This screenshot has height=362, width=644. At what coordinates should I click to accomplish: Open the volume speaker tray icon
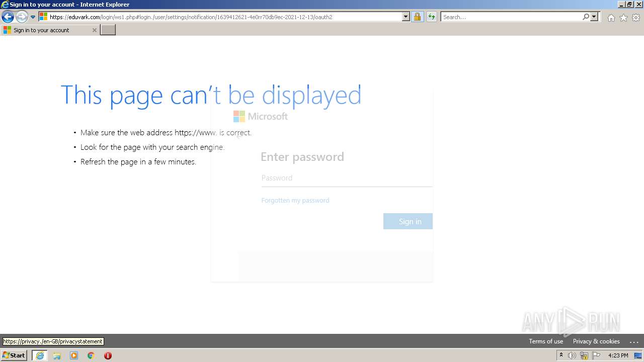572,355
